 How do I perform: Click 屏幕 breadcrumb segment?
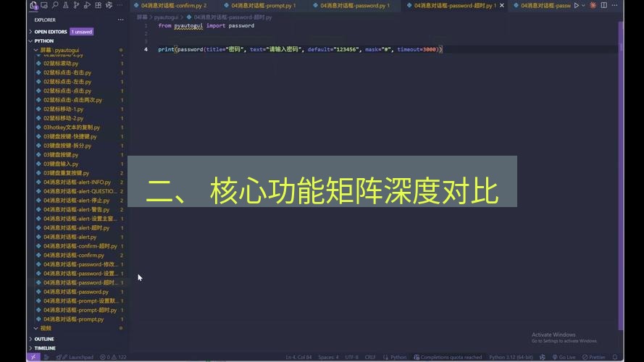(142, 17)
